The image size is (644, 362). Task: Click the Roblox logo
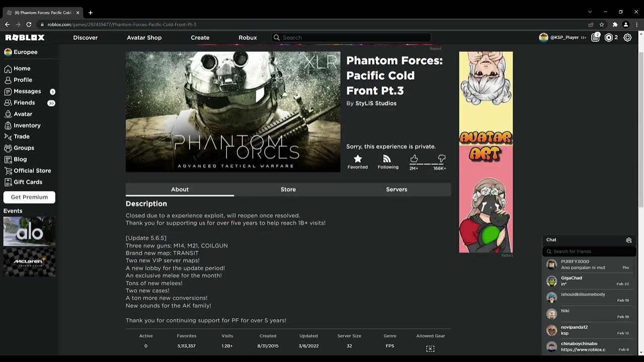[25, 38]
